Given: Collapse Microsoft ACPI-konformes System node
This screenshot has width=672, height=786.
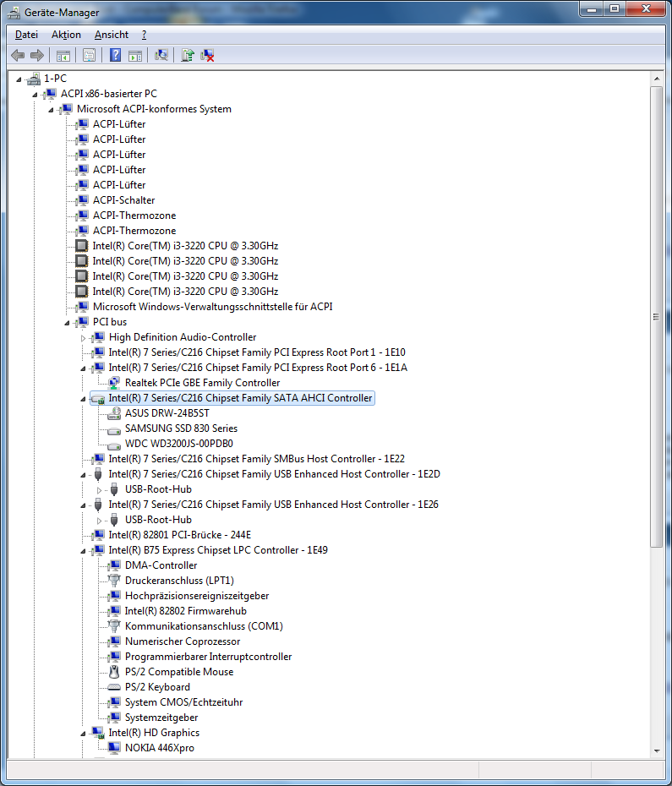Looking at the screenshot, I should point(52,110).
